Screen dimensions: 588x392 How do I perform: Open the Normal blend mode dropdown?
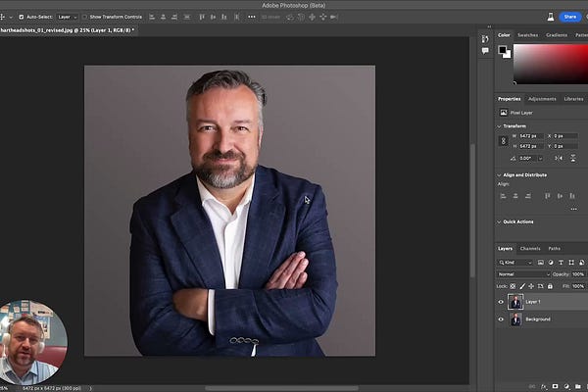tap(523, 274)
